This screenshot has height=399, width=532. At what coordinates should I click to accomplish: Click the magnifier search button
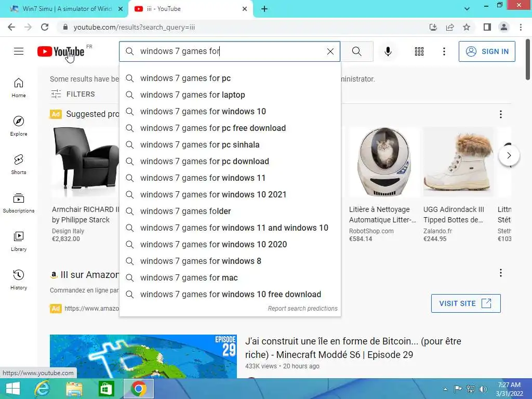pyautogui.click(x=356, y=51)
